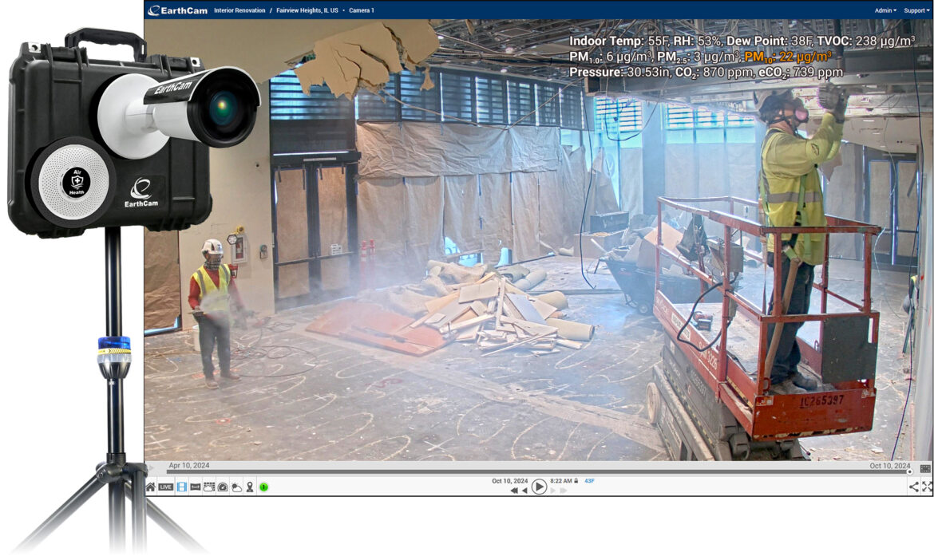
Task: Click the Camera 1 breadcrumb
Action: coord(361,10)
